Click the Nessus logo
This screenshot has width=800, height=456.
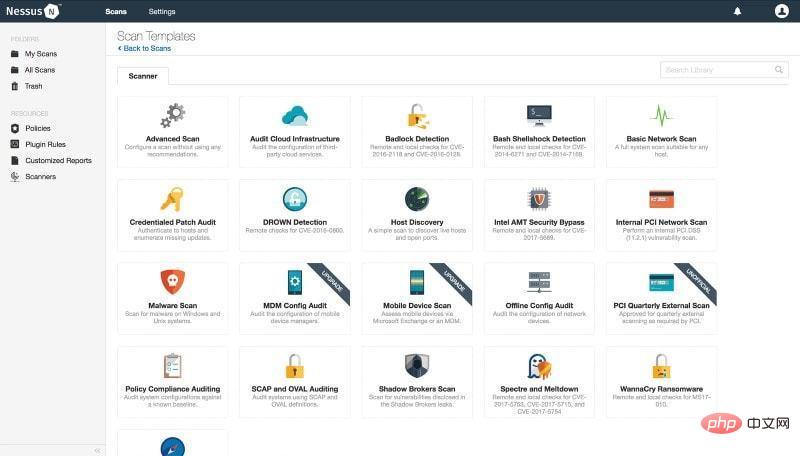click(x=33, y=11)
